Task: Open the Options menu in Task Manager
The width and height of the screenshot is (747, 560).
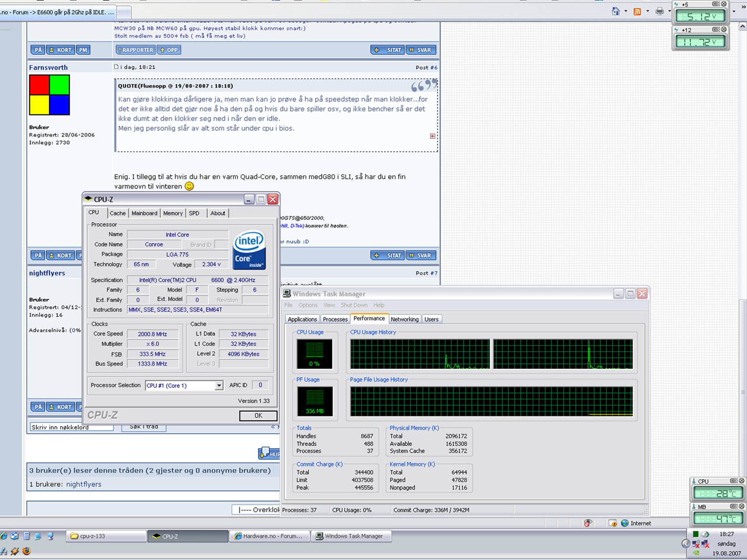Action: [x=308, y=305]
